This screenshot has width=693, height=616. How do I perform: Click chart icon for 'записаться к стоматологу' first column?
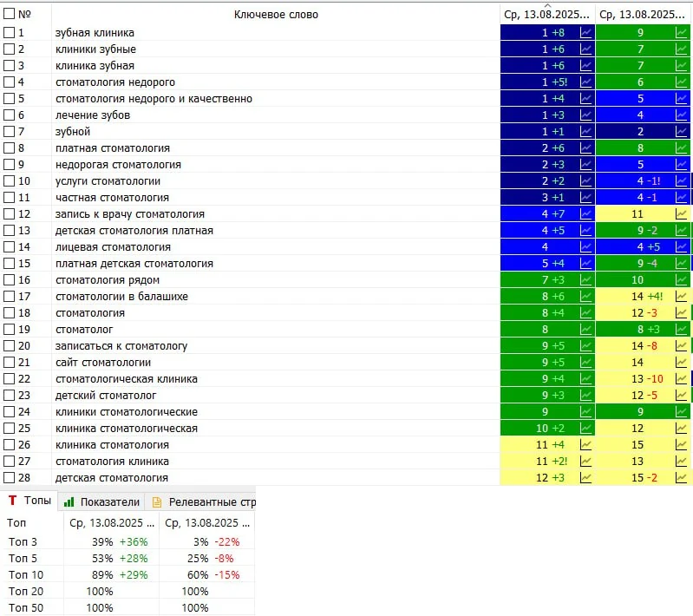point(585,346)
